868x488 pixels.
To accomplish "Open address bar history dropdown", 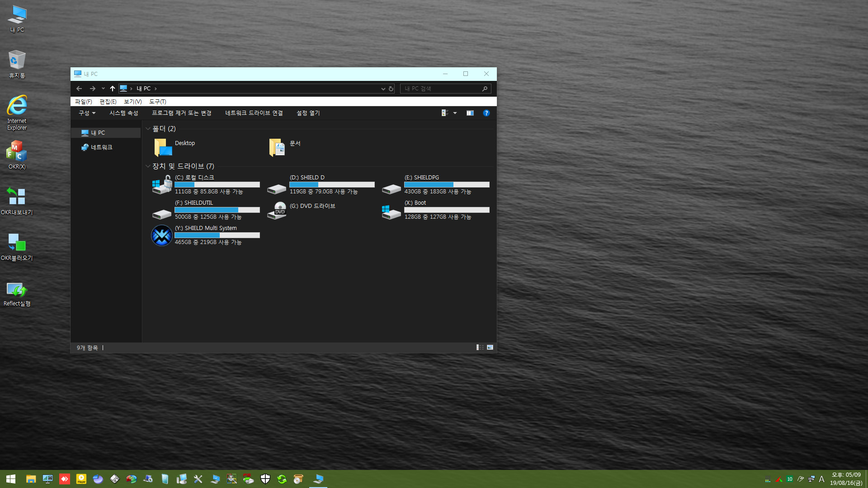I will click(383, 89).
